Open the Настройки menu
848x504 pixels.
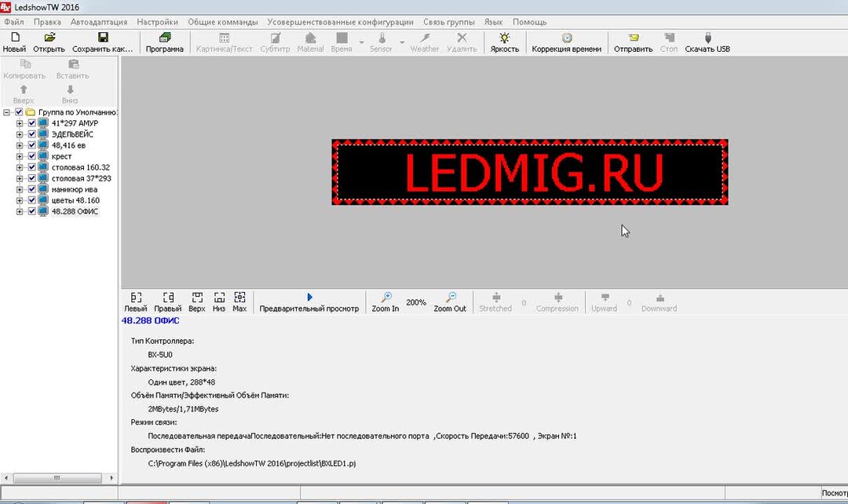tap(157, 22)
